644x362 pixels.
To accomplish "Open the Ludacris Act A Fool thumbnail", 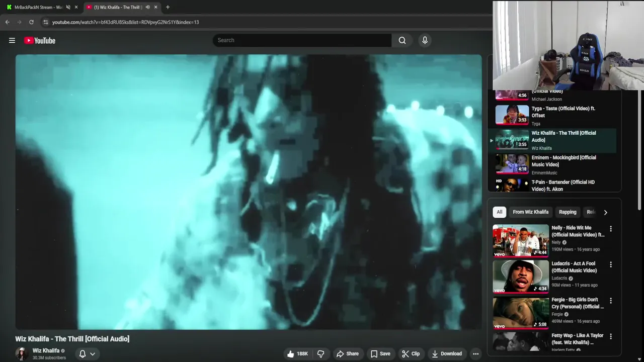I will [x=521, y=276].
